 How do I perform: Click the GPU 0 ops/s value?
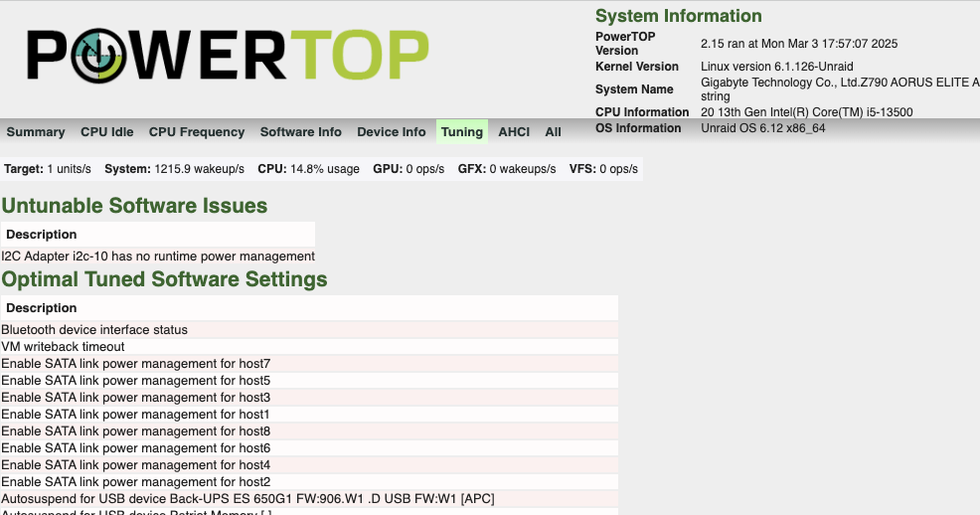(408, 169)
